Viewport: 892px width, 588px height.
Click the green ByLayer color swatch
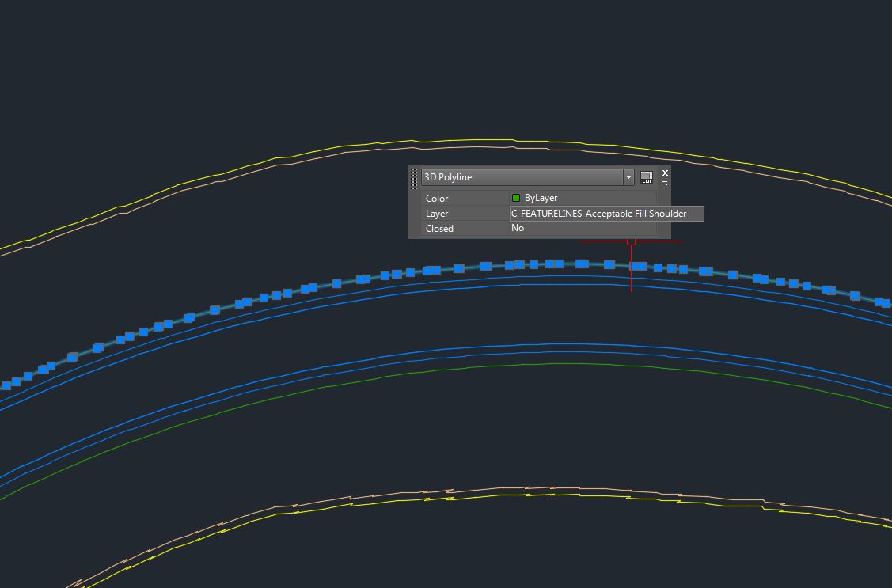(516, 198)
